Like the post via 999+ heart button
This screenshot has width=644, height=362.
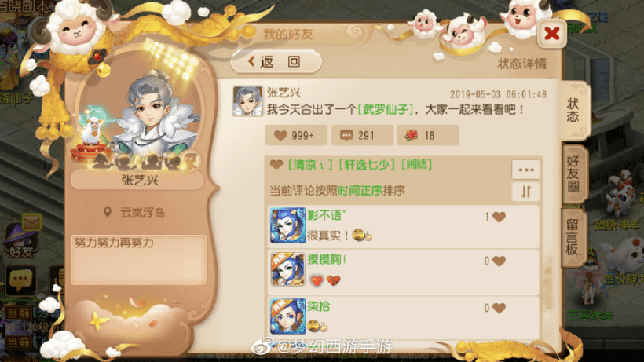pyautogui.click(x=296, y=135)
